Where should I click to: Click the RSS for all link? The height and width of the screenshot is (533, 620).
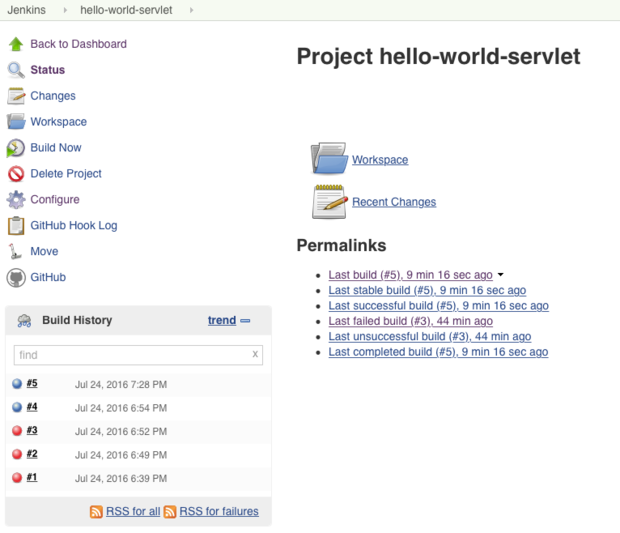(x=133, y=512)
